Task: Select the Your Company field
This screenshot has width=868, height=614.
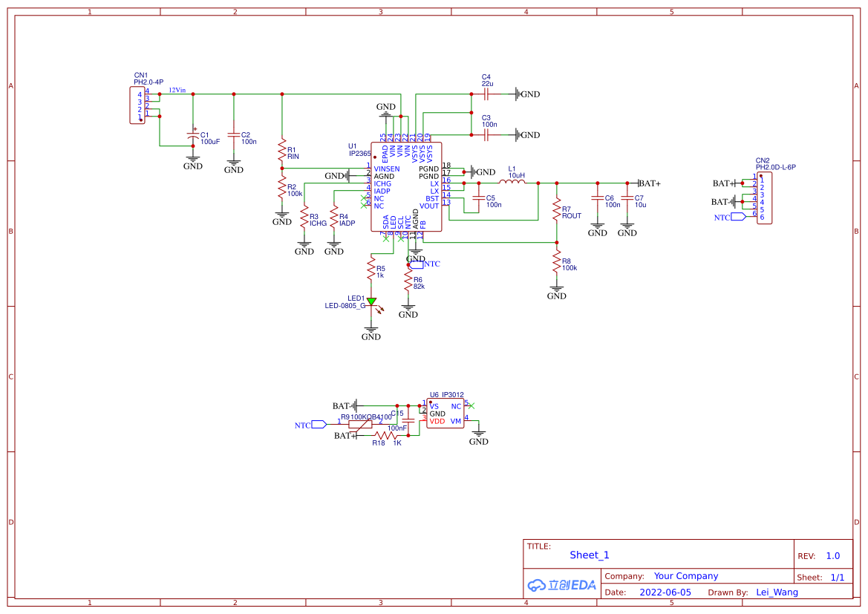Action: [x=686, y=576]
